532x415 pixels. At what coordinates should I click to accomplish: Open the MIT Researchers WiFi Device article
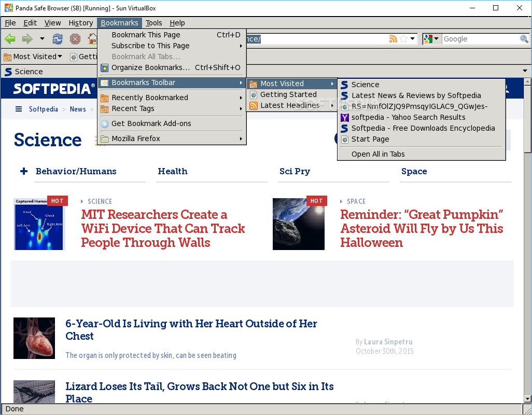click(x=162, y=228)
